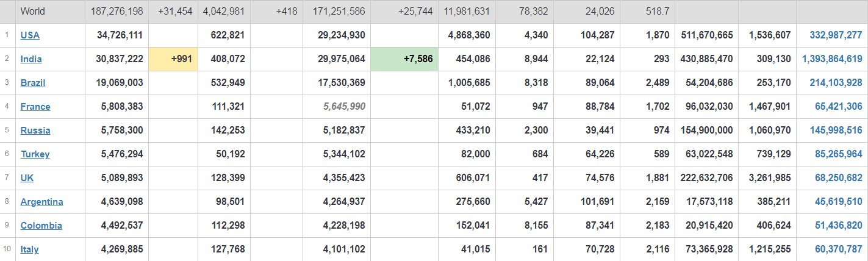
Task: Open the Turkey country link
Action: click(x=35, y=154)
